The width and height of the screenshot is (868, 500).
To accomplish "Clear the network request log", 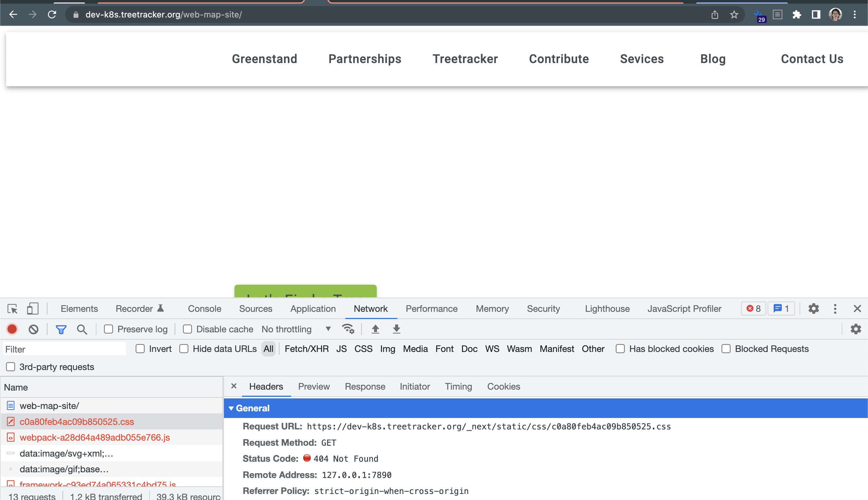I will pyautogui.click(x=33, y=329).
